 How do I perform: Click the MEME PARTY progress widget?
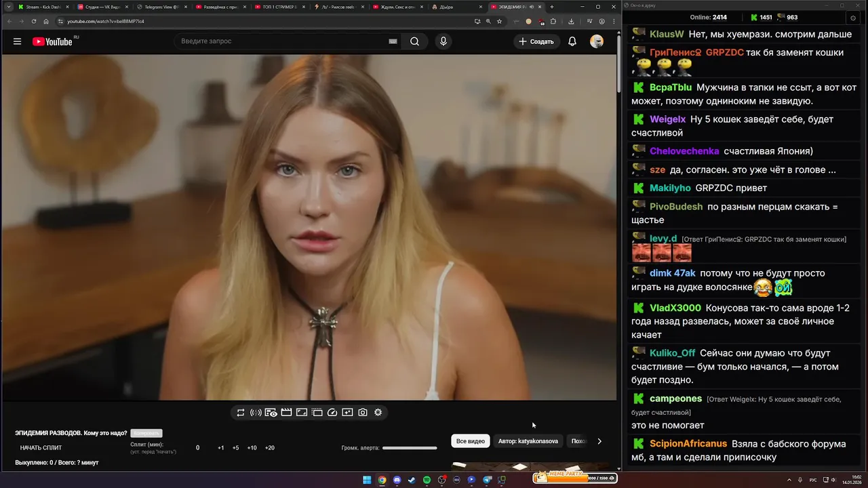tap(575, 478)
